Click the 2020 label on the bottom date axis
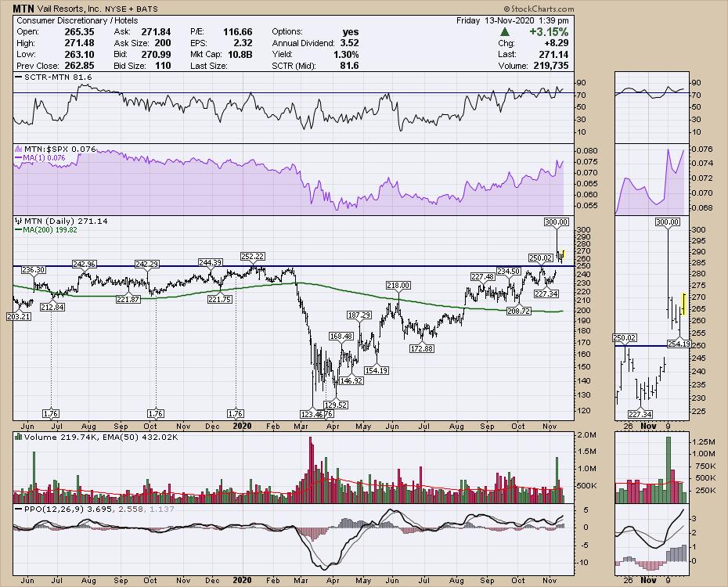 coord(241,581)
